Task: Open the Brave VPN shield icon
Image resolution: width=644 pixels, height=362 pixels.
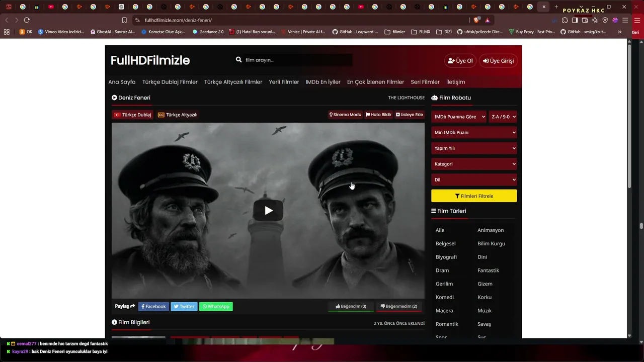Action: [605, 20]
